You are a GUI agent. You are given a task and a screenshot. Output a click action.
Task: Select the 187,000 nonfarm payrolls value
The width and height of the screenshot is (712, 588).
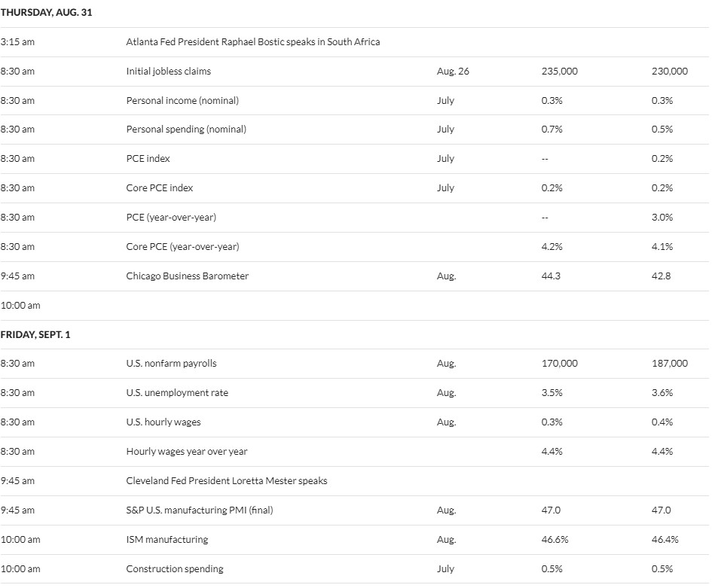click(x=669, y=364)
